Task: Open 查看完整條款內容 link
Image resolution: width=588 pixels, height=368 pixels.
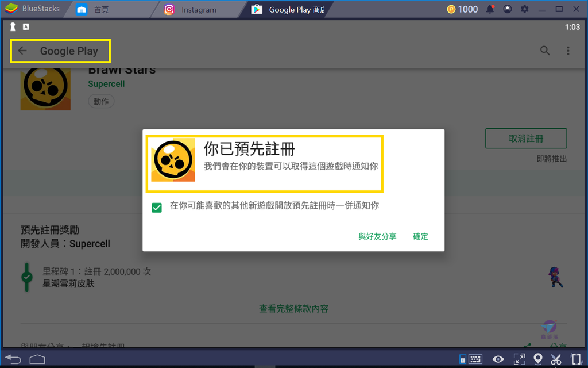Action: [x=293, y=309]
